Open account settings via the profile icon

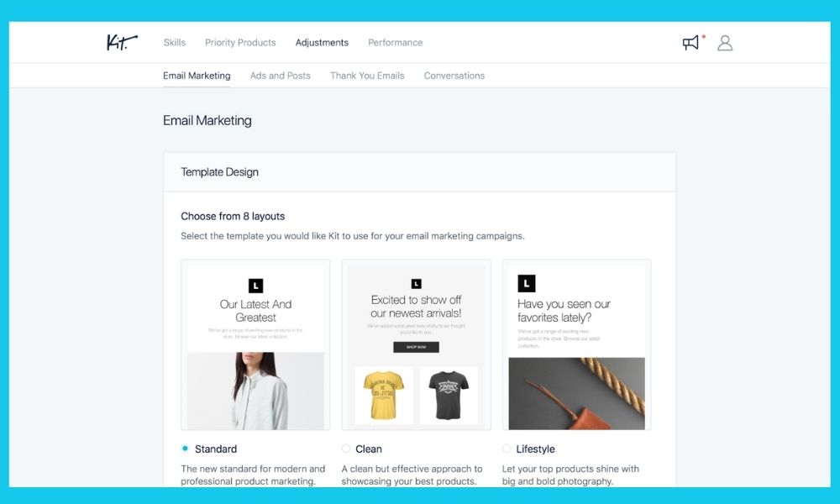click(725, 42)
